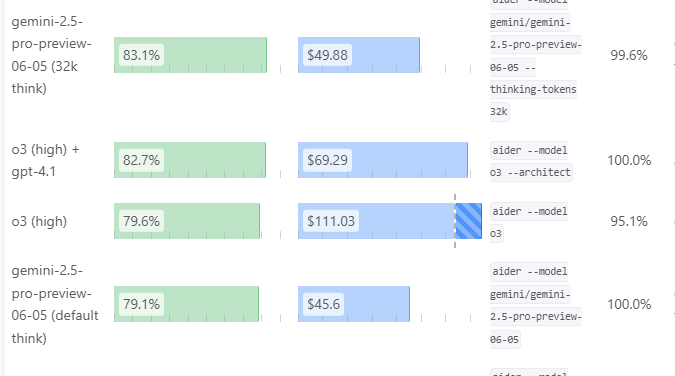Viewport: 675px width, 376px height.
Task: Click the dashed cost limit marker line
Action: (x=455, y=221)
